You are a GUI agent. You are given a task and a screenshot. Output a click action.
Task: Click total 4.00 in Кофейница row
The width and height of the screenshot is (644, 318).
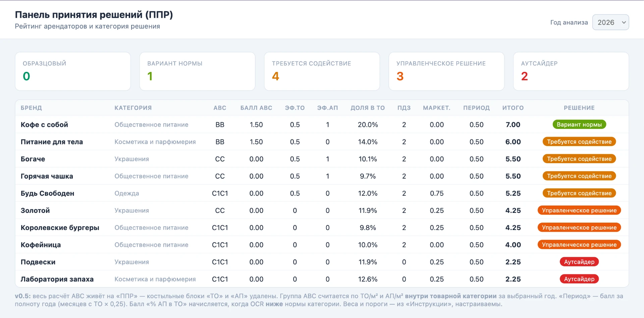pos(513,245)
